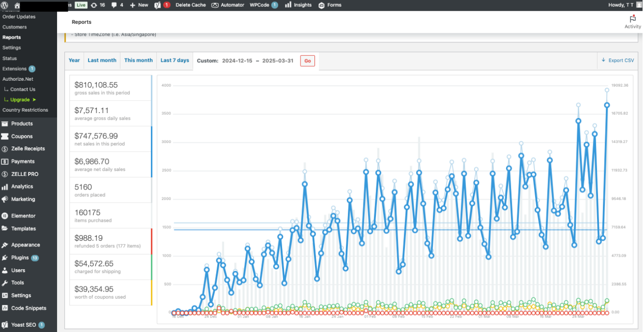Image resolution: width=644 pixels, height=332 pixels.
Task: Click the Yoast icon in top bar
Action: pos(158,5)
